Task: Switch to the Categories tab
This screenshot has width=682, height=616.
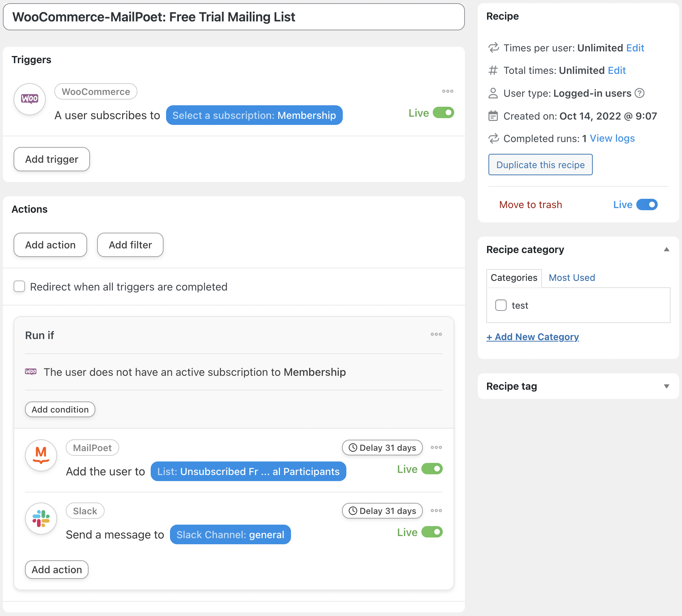Action: (514, 278)
